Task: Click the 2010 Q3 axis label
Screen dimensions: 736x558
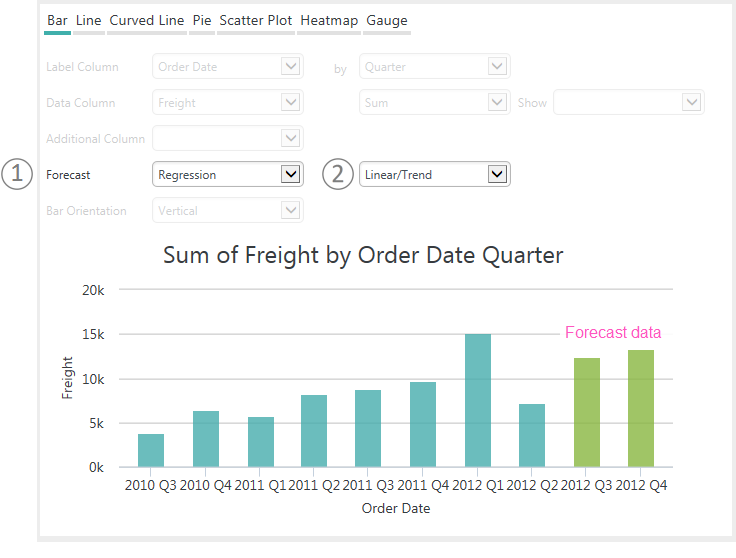Action: coord(151,485)
